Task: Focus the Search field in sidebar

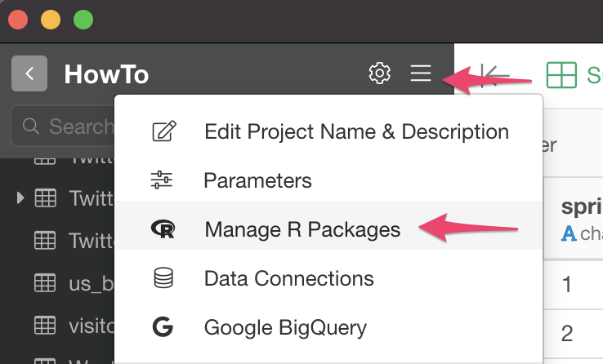Action: (x=63, y=126)
